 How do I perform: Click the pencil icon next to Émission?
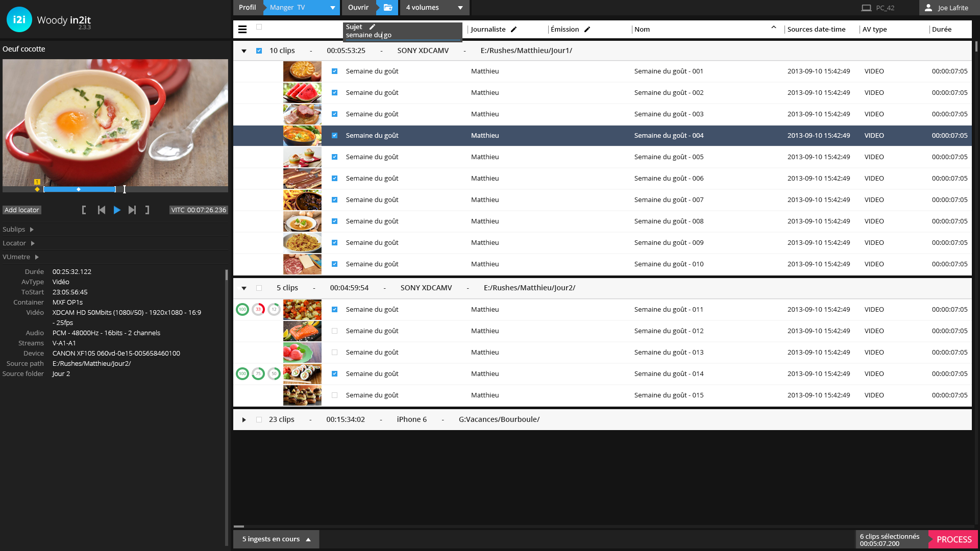[587, 30]
